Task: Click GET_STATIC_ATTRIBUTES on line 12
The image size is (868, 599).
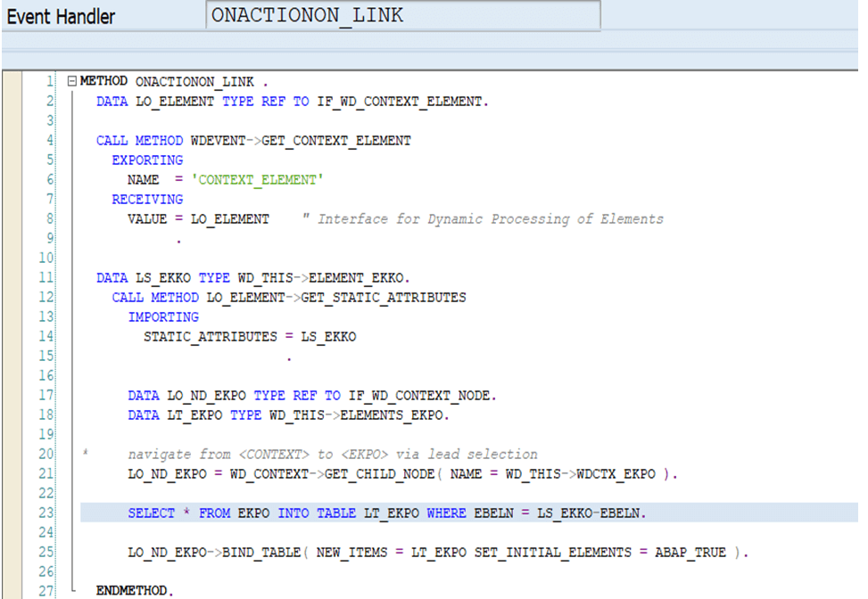Action: [384, 298]
